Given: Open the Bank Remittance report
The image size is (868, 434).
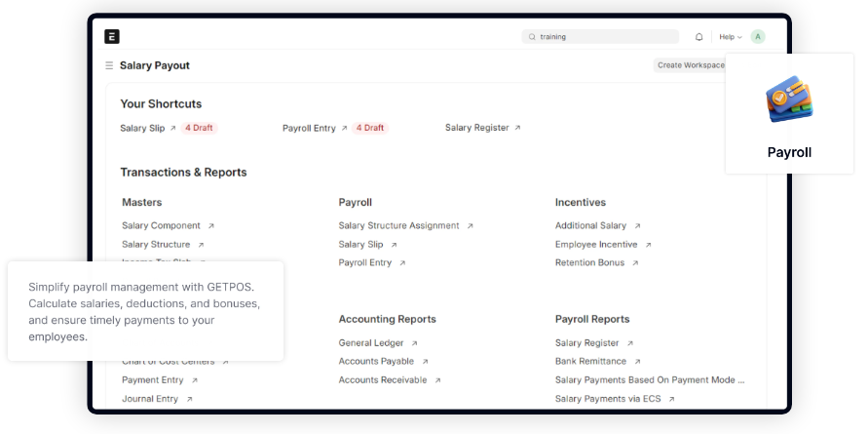Looking at the screenshot, I should pyautogui.click(x=590, y=362).
